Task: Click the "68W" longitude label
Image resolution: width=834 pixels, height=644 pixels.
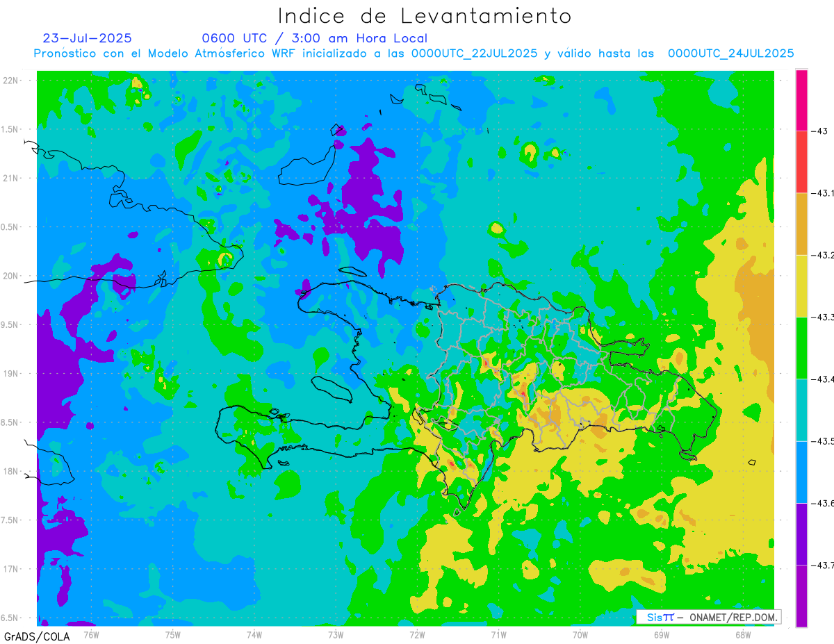Action: pos(743,634)
